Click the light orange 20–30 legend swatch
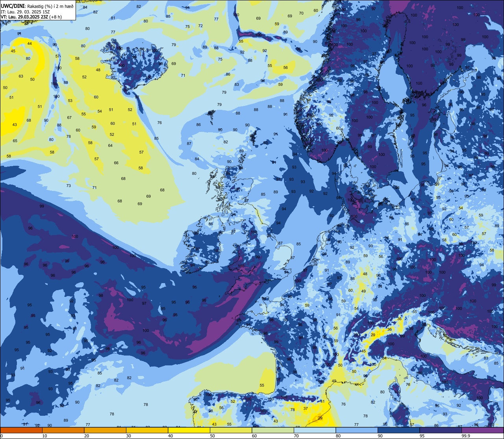The width and height of the screenshot is (504, 439). coord(105,430)
